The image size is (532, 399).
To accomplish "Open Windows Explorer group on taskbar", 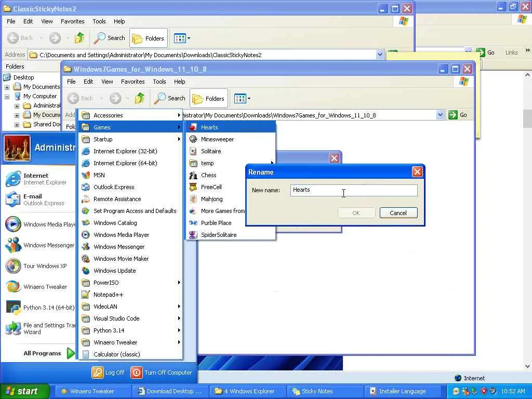I will click(x=248, y=391).
